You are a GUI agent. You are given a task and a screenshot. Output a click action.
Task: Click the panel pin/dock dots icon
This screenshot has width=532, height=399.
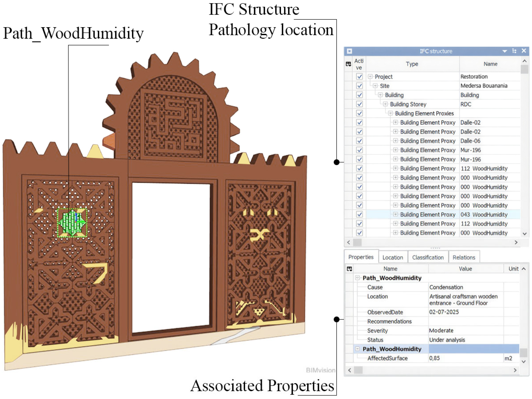click(x=514, y=51)
